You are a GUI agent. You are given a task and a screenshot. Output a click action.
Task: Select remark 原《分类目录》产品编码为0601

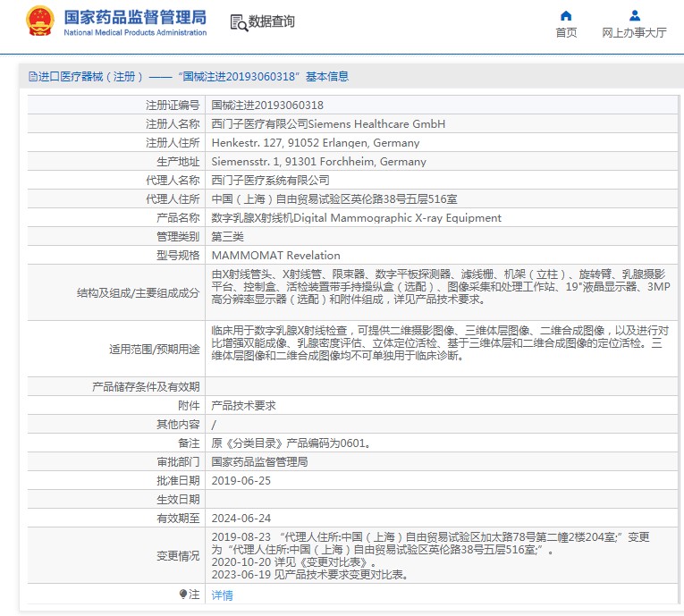(x=291, y=443)
